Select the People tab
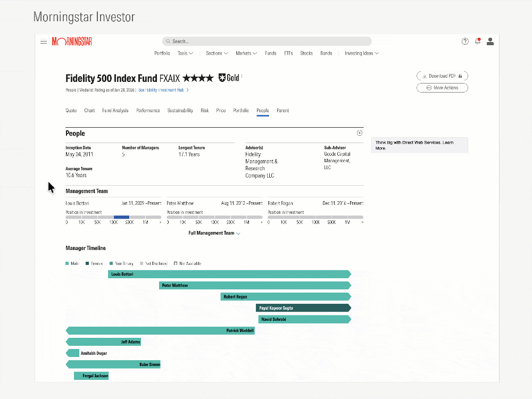532x399 pixels. [263, 111]
